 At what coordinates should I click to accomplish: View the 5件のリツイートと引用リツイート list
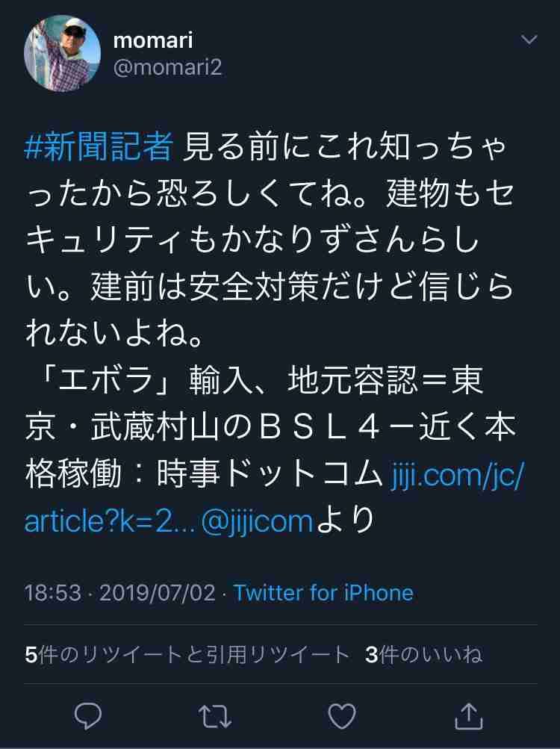[187, 654]
